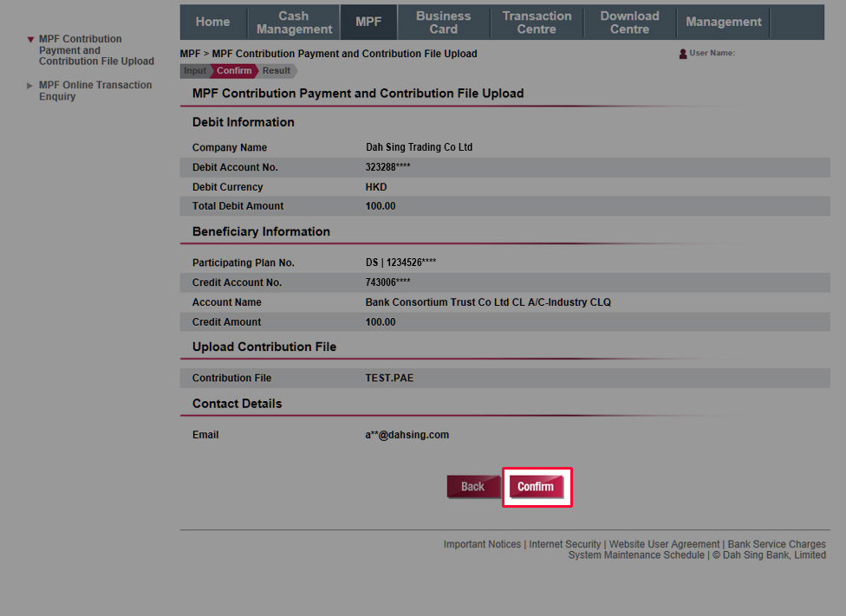846x616 pixels.
Task: Click the Contact Details section heading
Action: pyautogui.click(x=238, y=404)
